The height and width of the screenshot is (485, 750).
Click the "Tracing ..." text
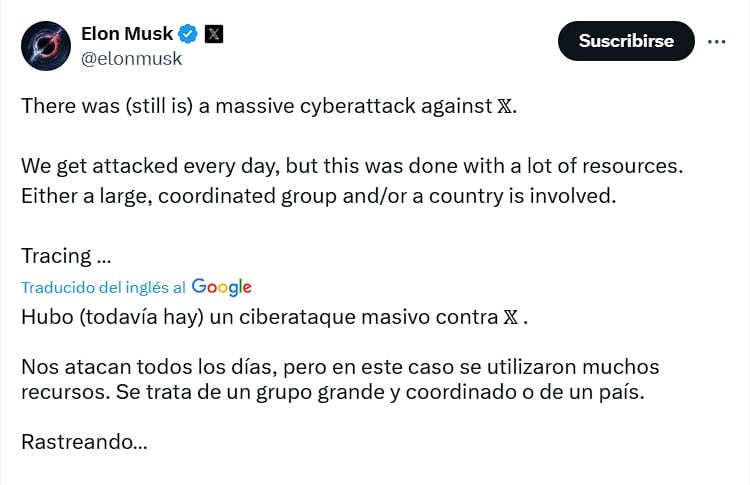66,256
